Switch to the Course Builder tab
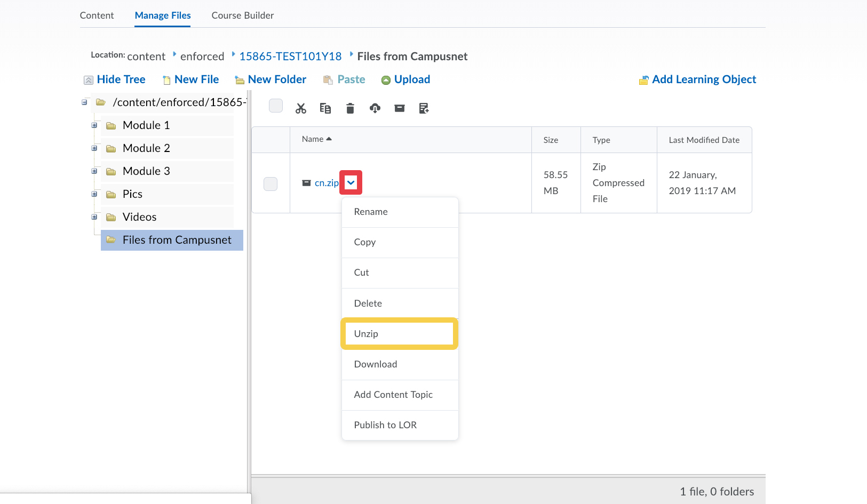This screenshot has width=867, height=504. pos(242,15)
